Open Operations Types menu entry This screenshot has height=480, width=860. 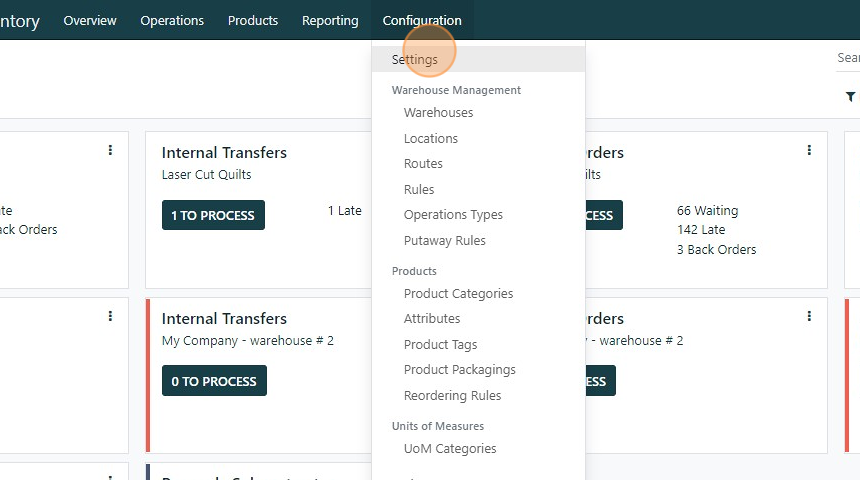point(453,215)
